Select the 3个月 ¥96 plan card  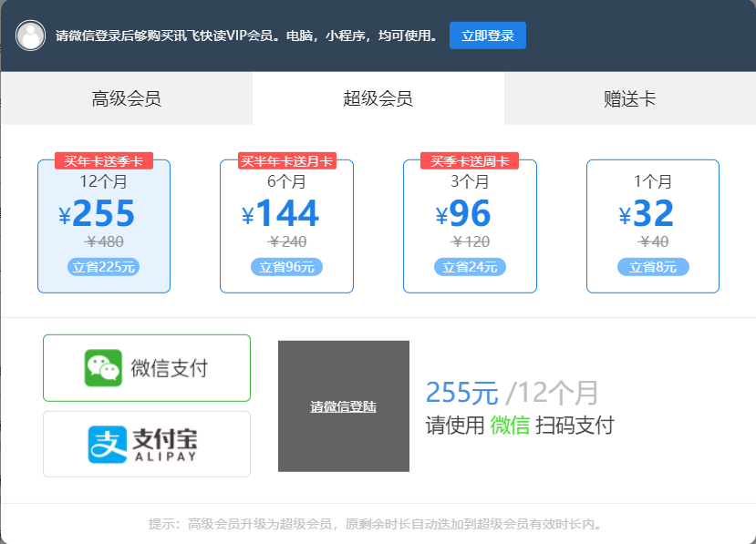(470, 226)
